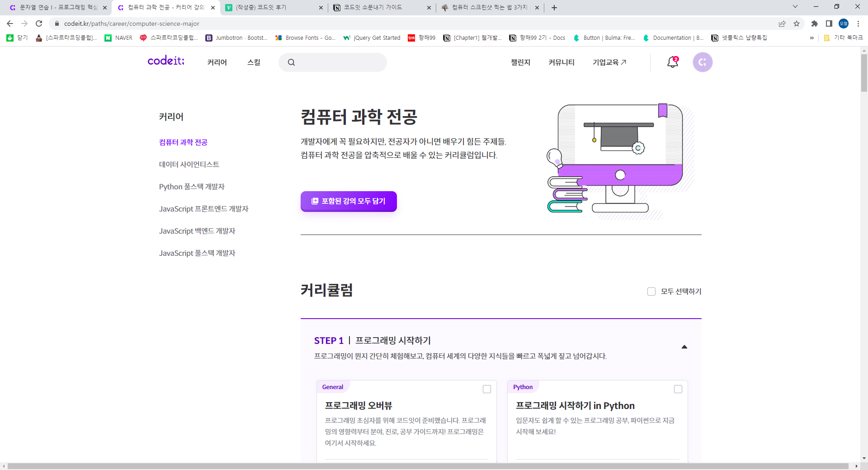Screen dimensions: 868x470
Task: Select Python 풀스택 개발자 in sidebar
Action: (x=192, y=187)
